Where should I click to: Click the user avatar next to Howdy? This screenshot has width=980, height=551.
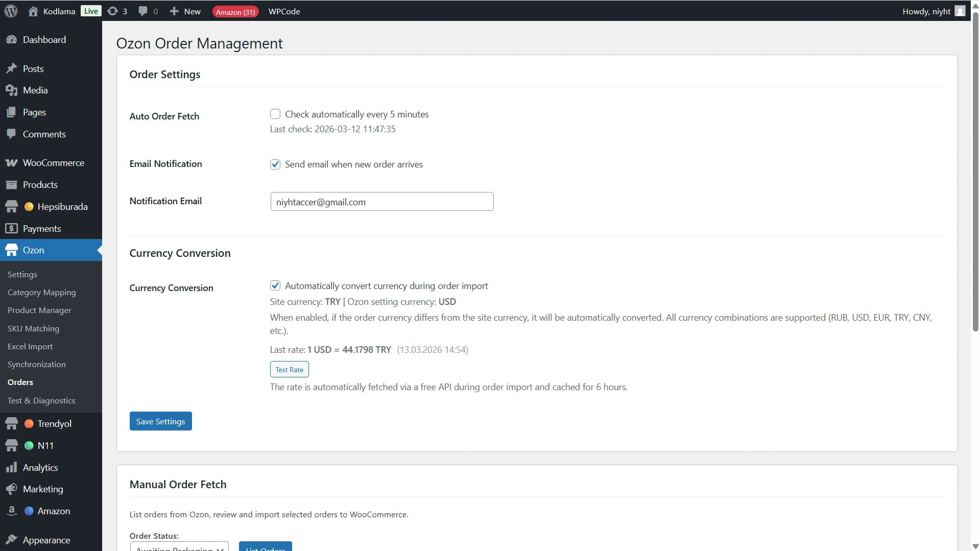(960, 11)
